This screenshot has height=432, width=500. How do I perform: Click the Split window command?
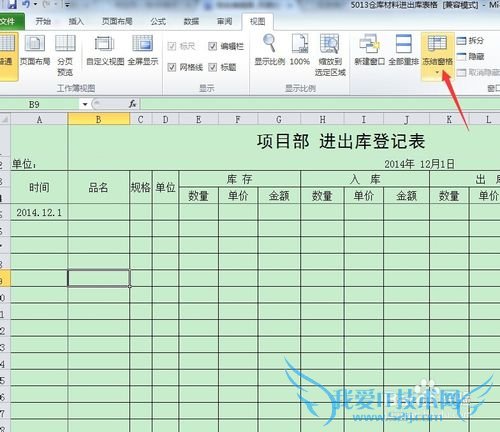tap(470, 41)
